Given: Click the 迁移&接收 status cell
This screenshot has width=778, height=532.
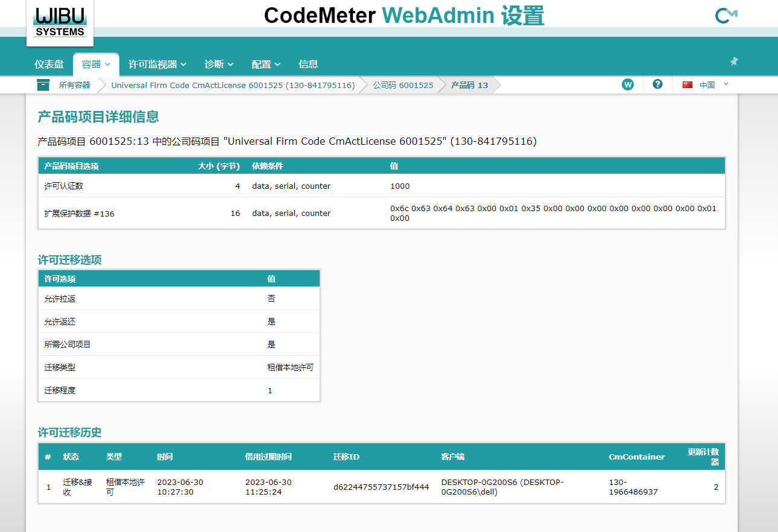Looking at the screenshot, I should point(78,487).
